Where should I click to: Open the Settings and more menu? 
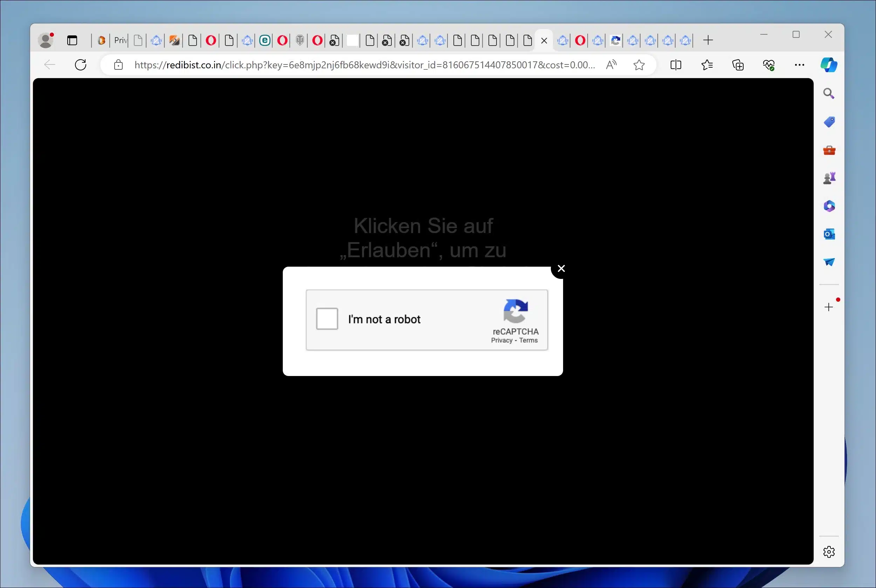pos(800,65)
